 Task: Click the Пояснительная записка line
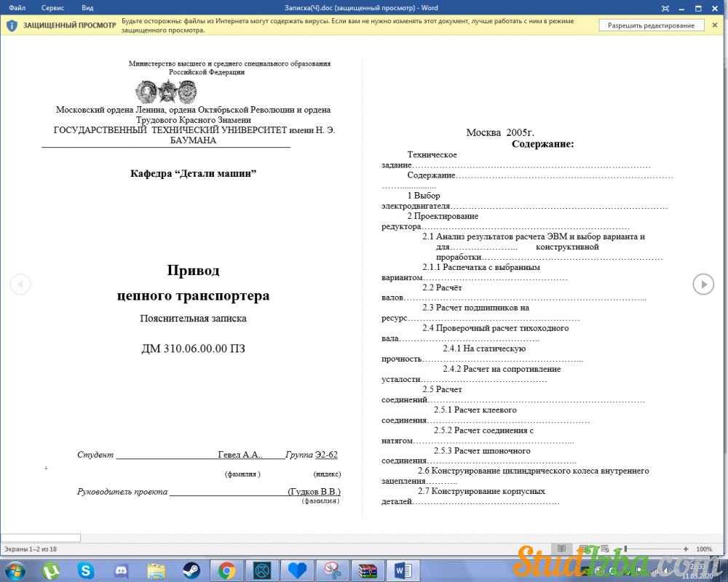[193, 319]
